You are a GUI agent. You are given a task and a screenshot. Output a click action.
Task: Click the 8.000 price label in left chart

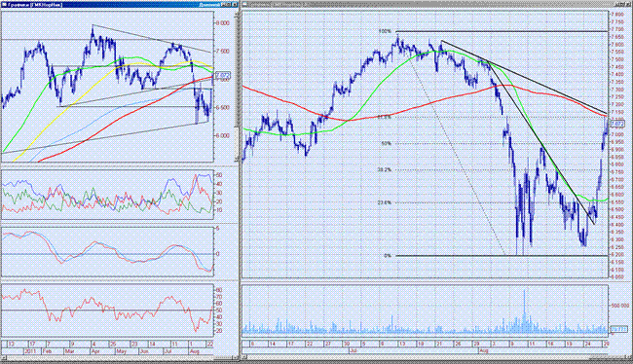[x=223, y=23]
